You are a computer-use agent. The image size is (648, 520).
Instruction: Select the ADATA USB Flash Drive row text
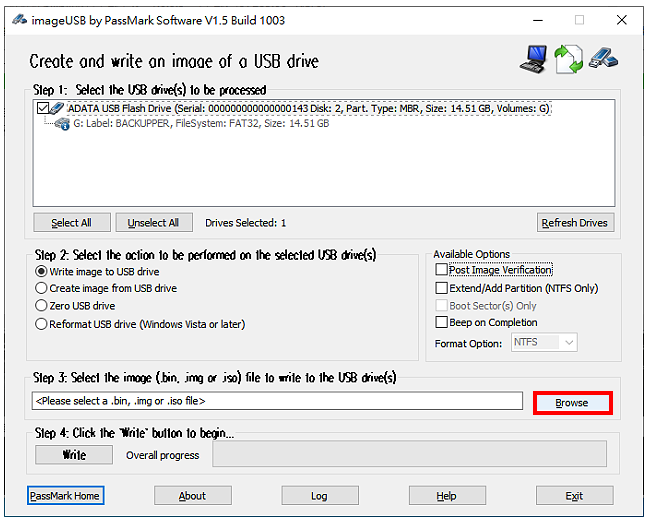pyautogui.click(x=309, y=109)
